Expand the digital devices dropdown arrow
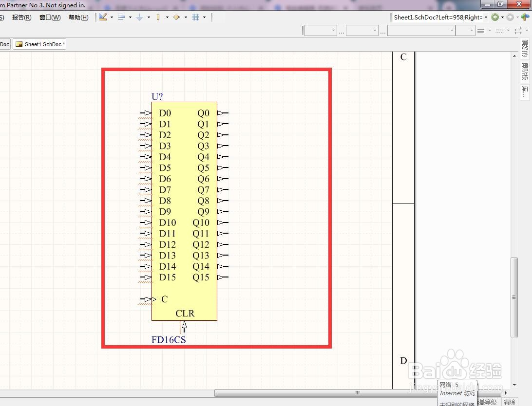Viewport: 532px width, 406px height. [x=167, y=17]
